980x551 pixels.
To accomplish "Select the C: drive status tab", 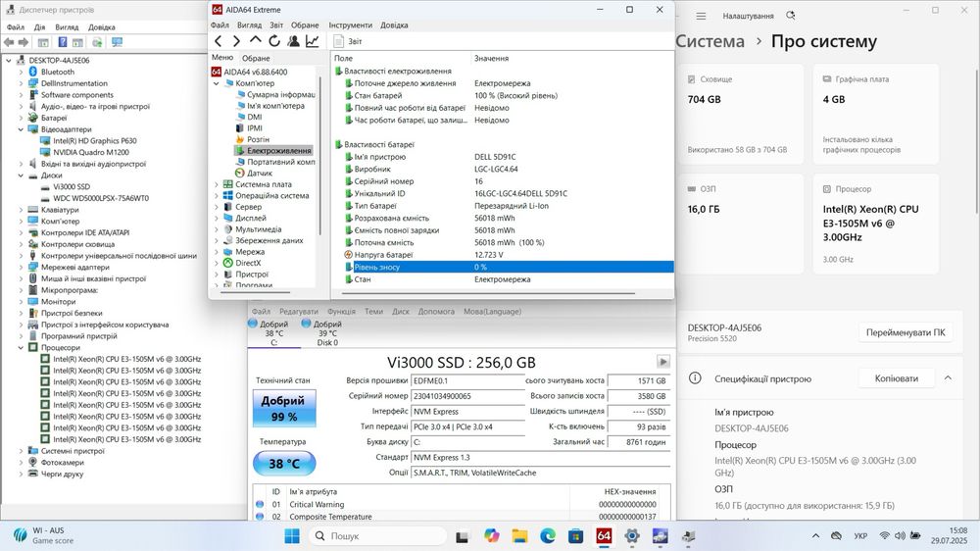I will pos(273,333).
